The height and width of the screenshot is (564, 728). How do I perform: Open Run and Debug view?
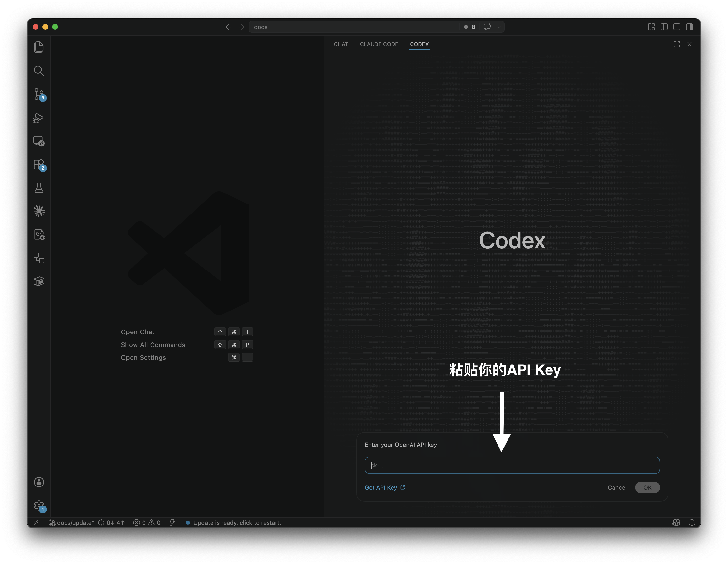tap(39, 118)
